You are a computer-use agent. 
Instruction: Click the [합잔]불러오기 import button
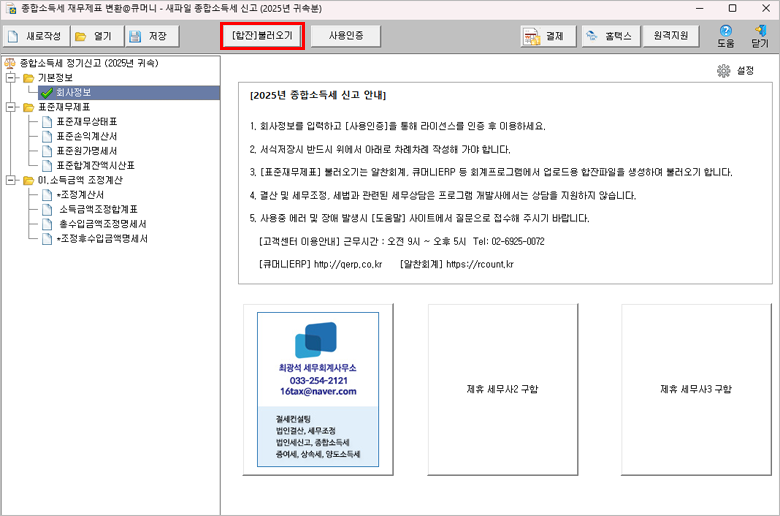coord(262,36)
